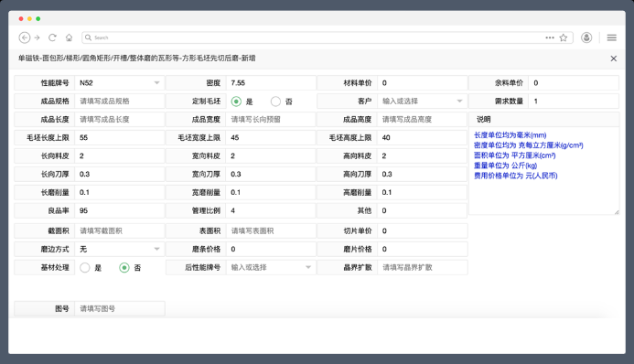Click the 宽磨削量 input field

pos(271,192)
